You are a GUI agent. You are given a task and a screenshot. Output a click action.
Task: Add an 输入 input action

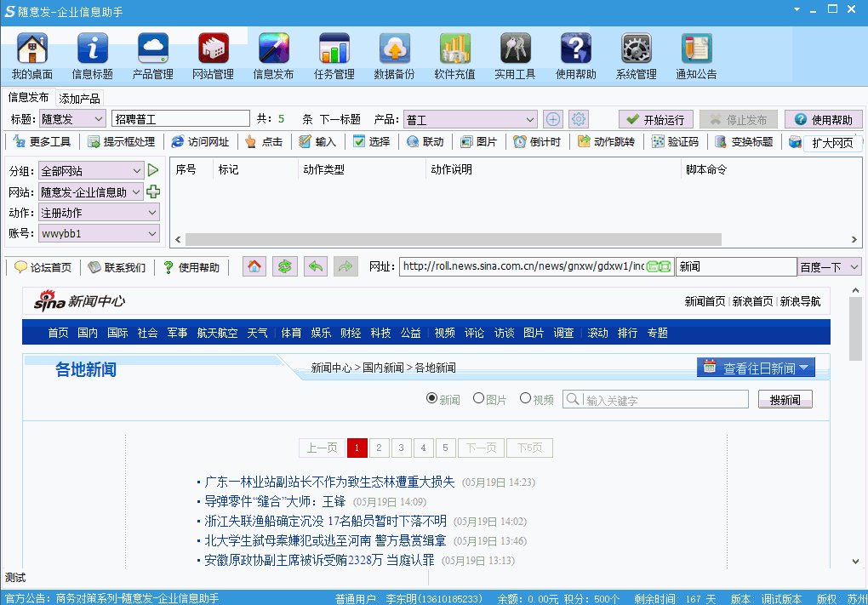[317, 142]
